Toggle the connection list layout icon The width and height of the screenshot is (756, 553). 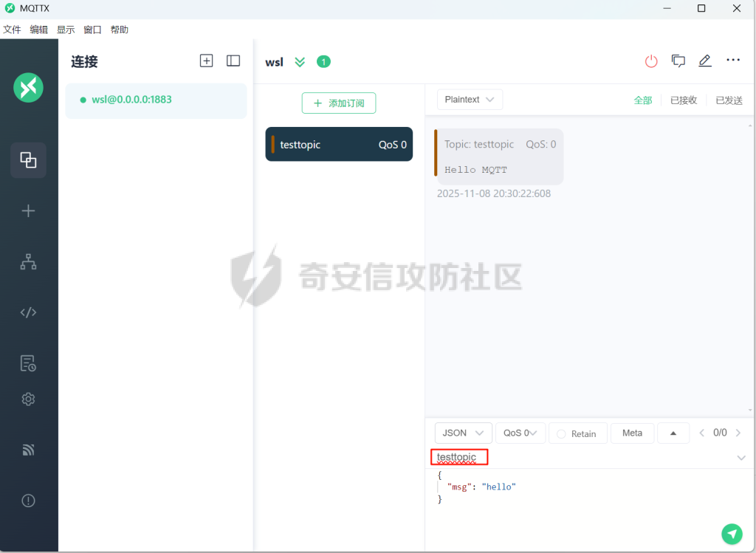click(x=233, y=61)
